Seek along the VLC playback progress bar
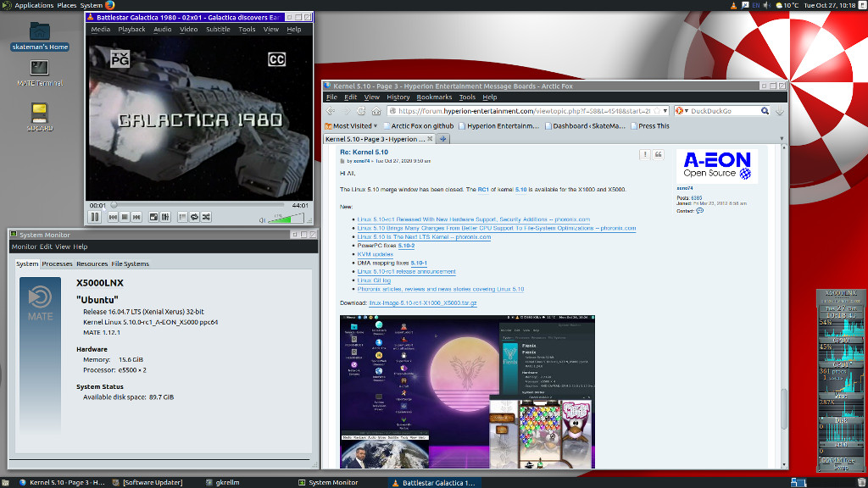The width and height of the screenshot is (868, 488). click(198, 205)
